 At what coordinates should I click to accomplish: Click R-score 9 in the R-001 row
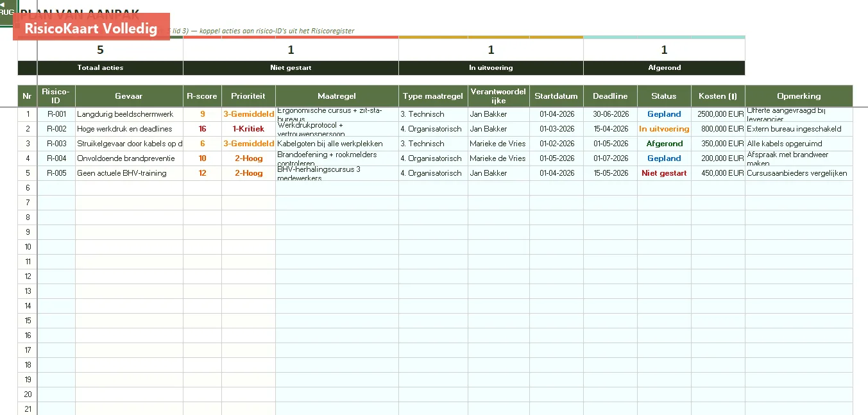202,114
